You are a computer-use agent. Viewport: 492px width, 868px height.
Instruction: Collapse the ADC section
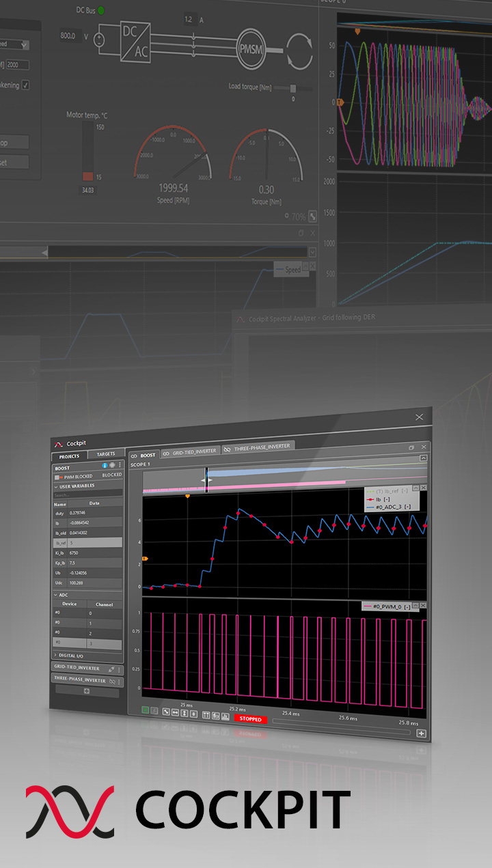(x=55, y=595)
